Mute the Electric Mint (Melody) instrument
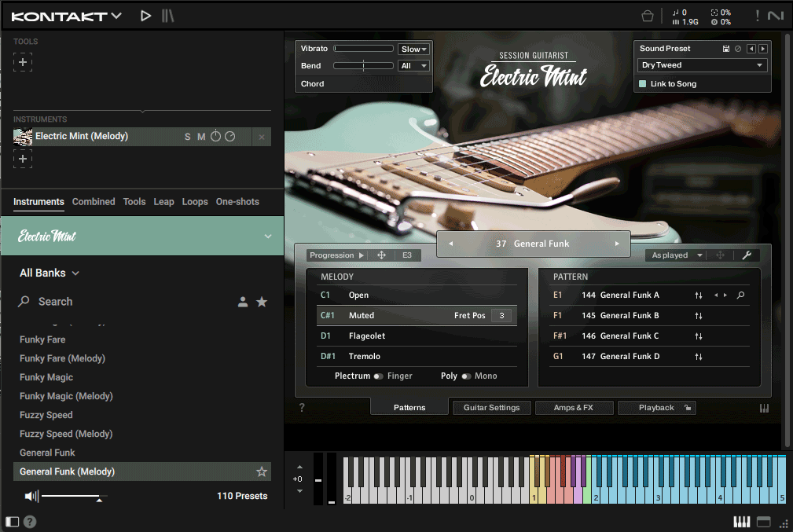Image resolution: width=793 pixels, height=532 pixels. 201,137
